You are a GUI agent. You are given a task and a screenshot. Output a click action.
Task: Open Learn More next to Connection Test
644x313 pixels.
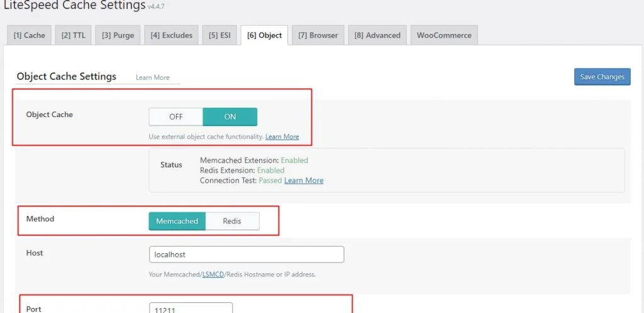pyautogui.click(x=304, y=181)
